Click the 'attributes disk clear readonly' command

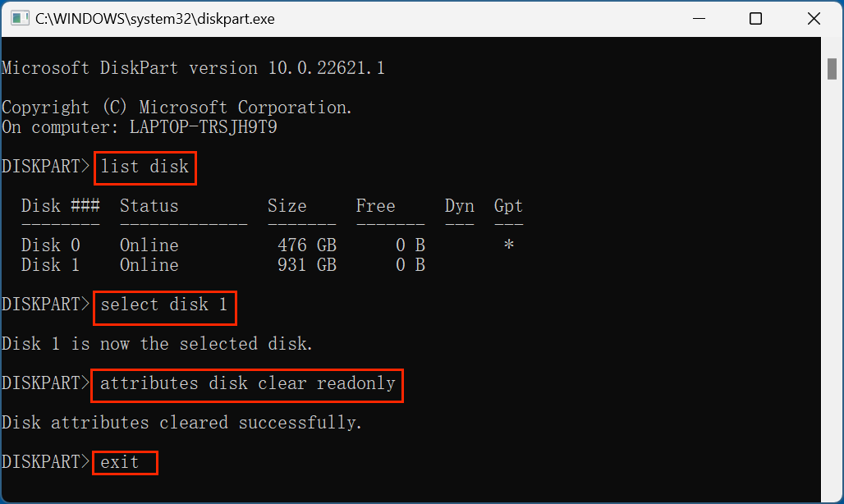tap(246, 385)
